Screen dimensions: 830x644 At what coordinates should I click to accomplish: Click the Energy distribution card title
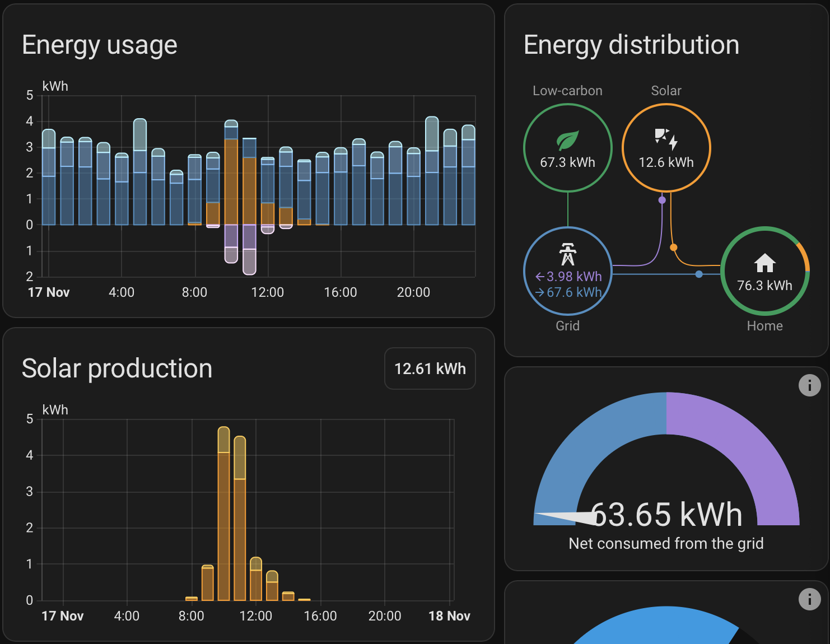(631, 45)
